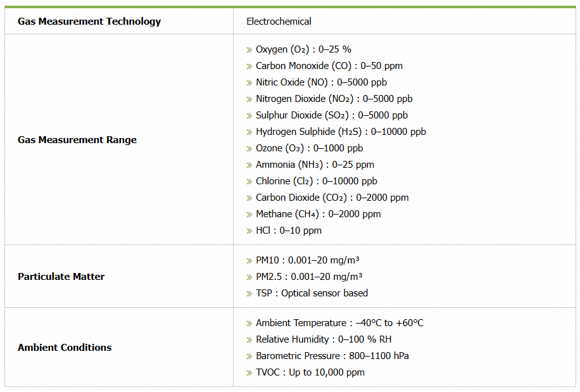Select the PM2.5 range text
Screen dimensions: 580x392
[x=308, y=277]
